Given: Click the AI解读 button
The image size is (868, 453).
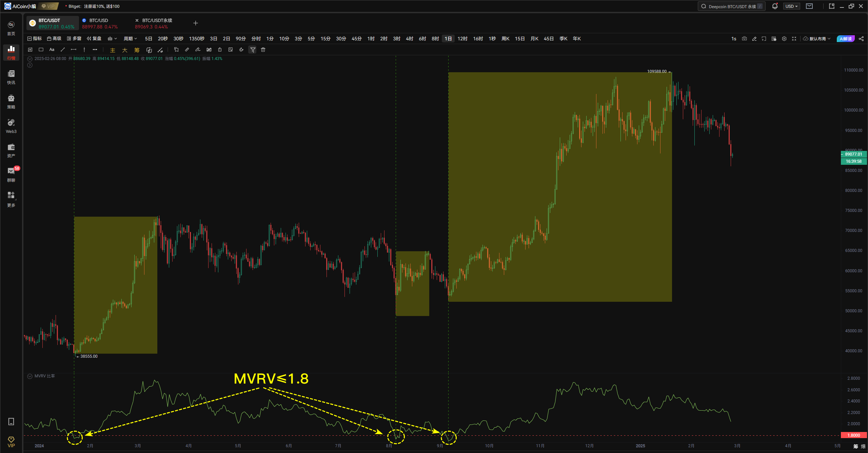Looking at the screenshot, I should (846, 39).
